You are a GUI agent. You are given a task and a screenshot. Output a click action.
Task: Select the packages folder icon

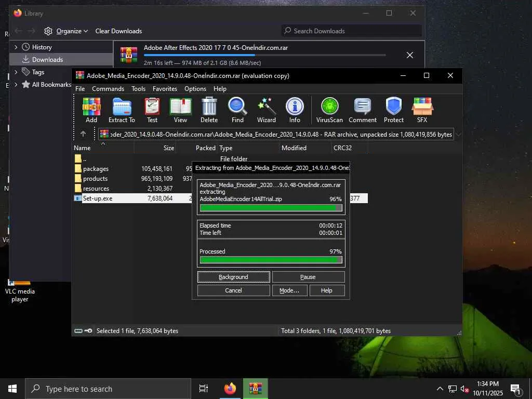(x=78, y=169)
